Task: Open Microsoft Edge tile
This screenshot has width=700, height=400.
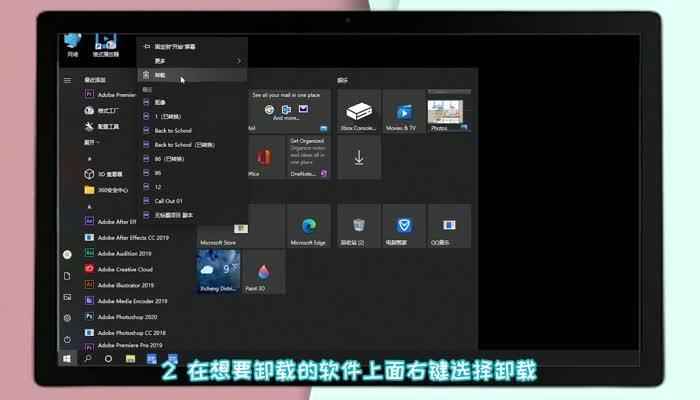Action: click(x=309, y=226)
